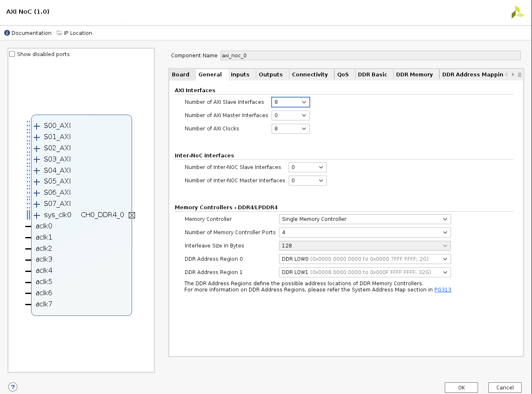This screenshot has height=394, width=532.
Task: Open the PG313 documentation link
Action: tap(443, 290)
